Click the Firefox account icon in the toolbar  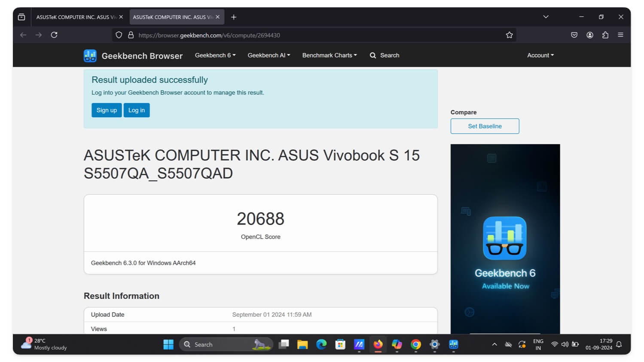click(x=590, y=35)
